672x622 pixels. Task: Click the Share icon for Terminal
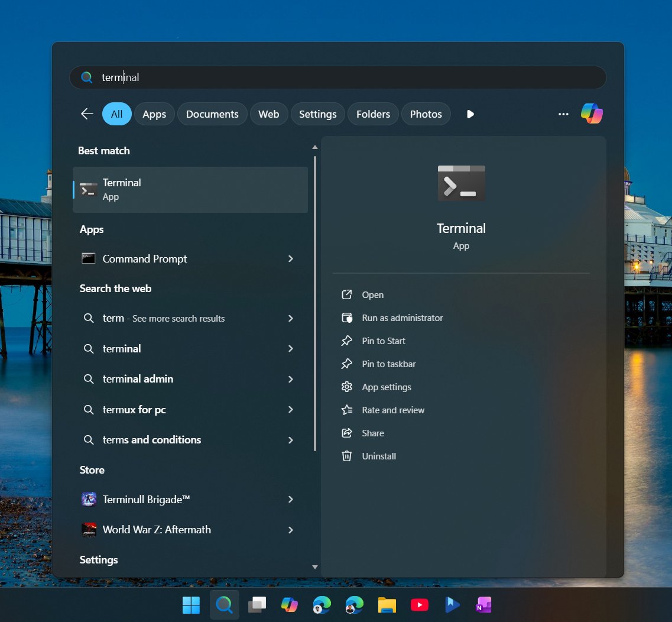347,433
